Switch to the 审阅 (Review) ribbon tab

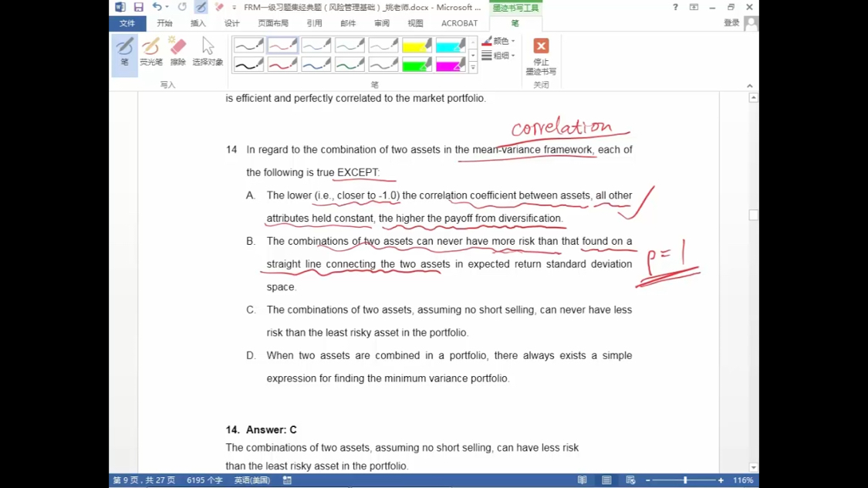click(x=382, y=23)
